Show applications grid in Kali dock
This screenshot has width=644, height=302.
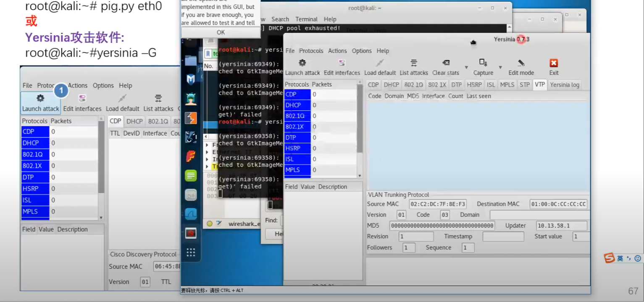point(191,252)
